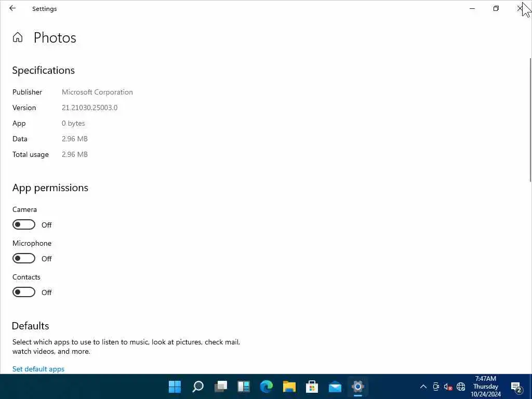Click the vertical scrollbar of Settings window
The height and width of the screenshot is (399, 532).
[529, 120]
